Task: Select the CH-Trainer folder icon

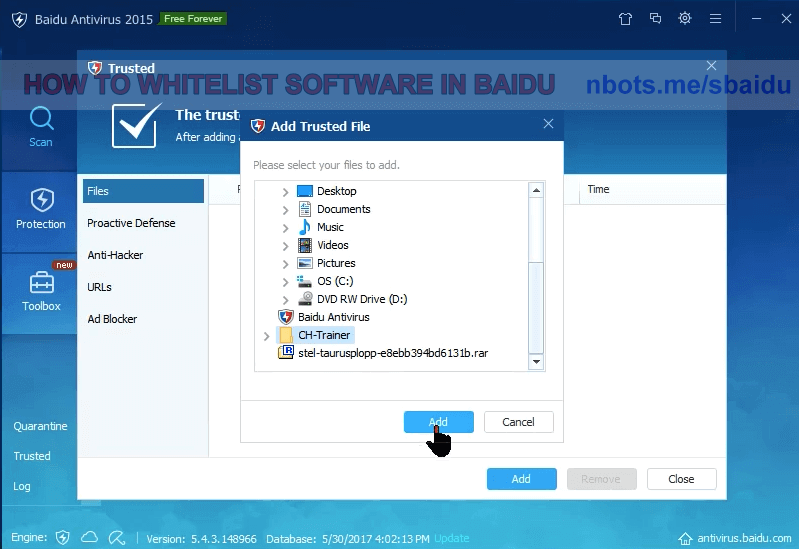Action: (286, 335)
